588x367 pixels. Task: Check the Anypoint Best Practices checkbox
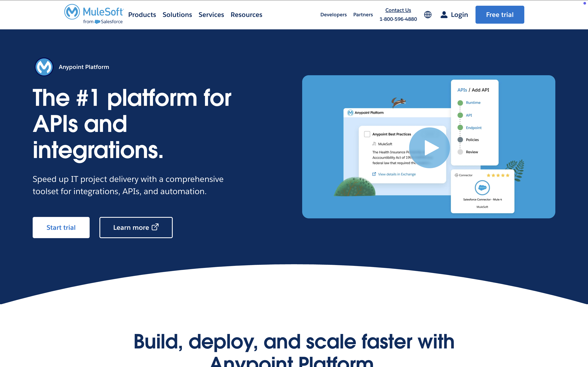[367, 134]
